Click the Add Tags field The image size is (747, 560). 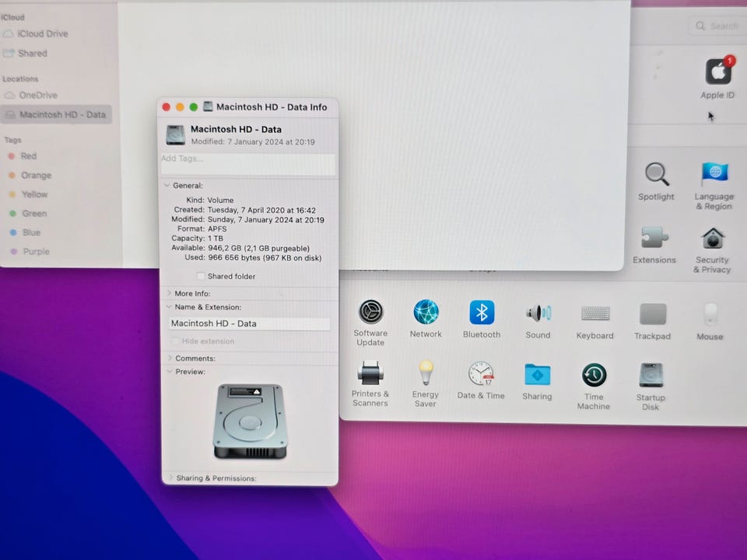point(247,164)
